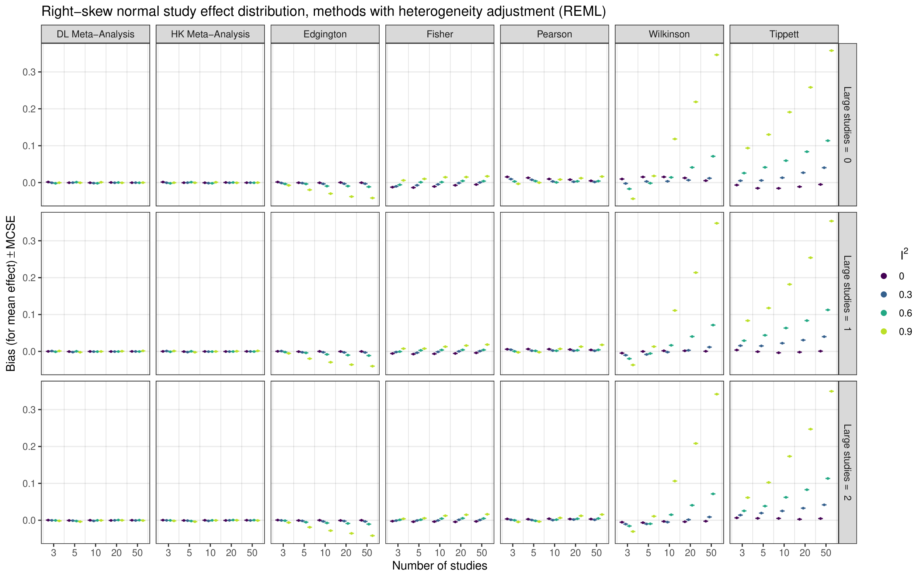Click the highest yellow-green point in bottom Wilkinson panel
Screen dimensions: 924x578
(716, 394)
